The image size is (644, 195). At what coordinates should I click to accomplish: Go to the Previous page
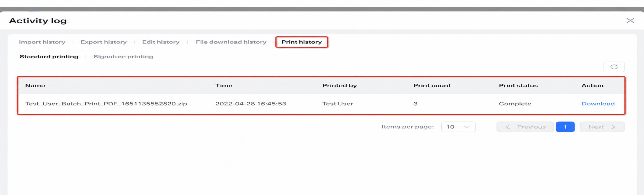point(525,127)
